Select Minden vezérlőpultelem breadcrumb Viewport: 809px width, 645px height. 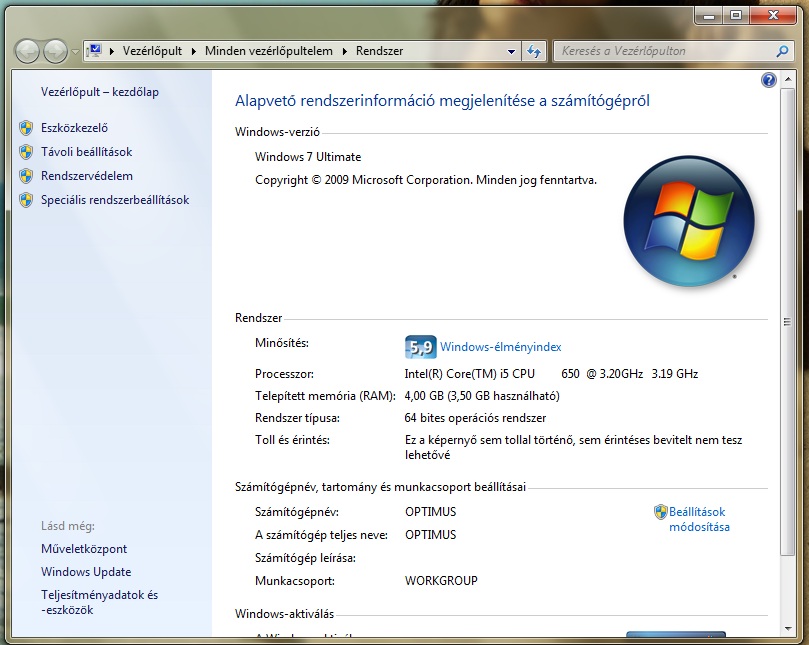(268, 51)
